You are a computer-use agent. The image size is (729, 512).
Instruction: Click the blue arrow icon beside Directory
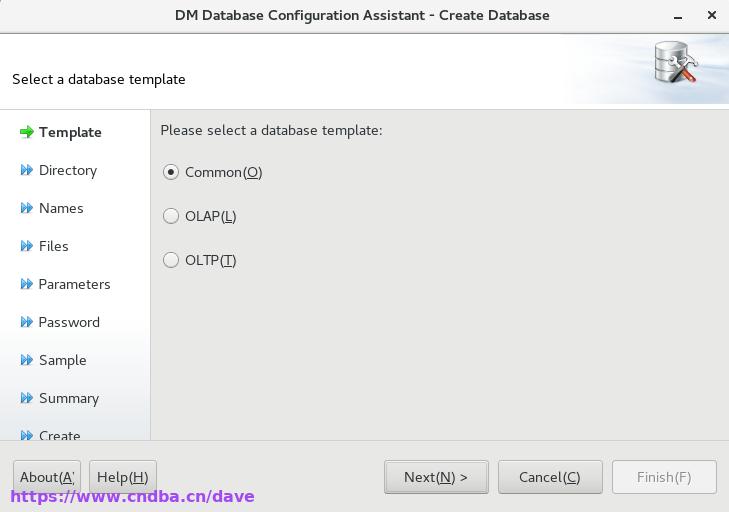coord(27,170)
